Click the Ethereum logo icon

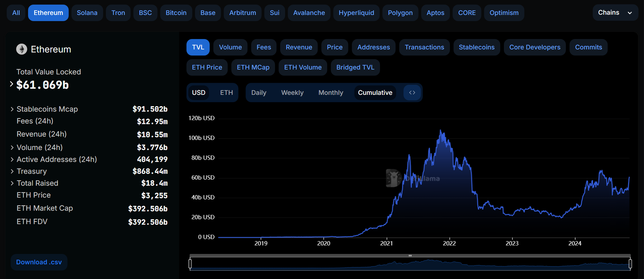tap(21, 49)
